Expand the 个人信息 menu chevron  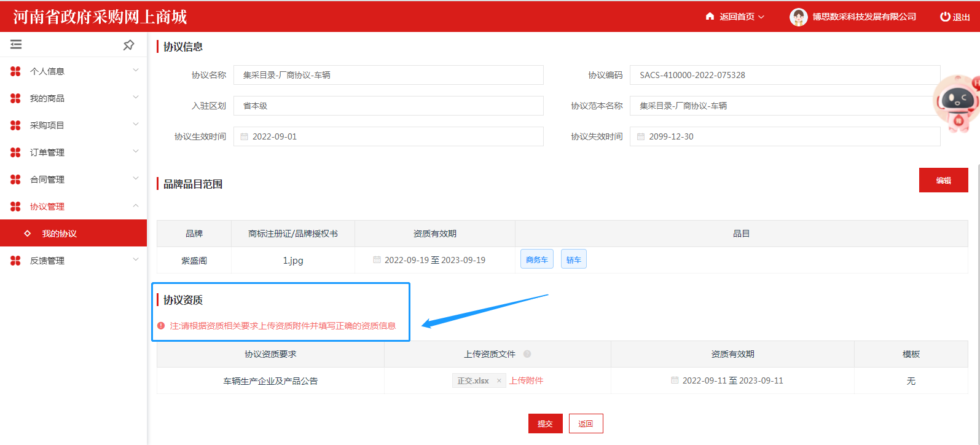[136, 71]
